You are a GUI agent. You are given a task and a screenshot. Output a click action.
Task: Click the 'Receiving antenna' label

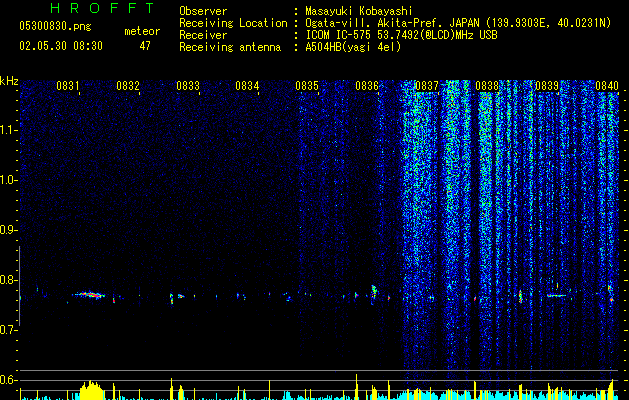coord(230,47)
